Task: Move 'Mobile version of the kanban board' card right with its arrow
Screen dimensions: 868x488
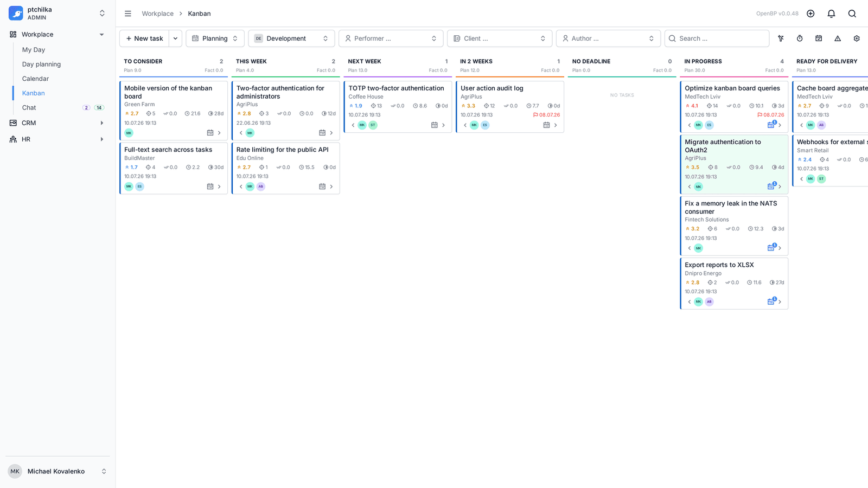Action: pyautogui.click(x=219, y=133)
